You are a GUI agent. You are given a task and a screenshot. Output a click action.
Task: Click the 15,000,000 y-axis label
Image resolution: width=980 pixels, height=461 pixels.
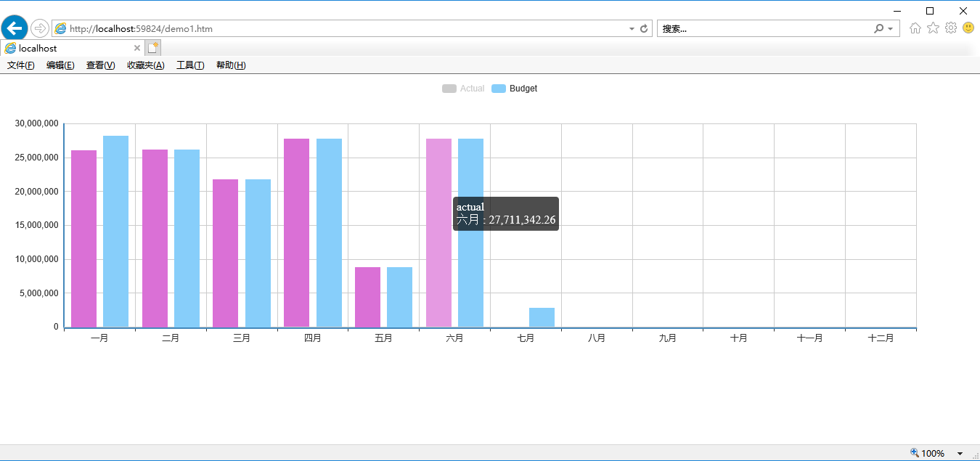click(36, 225)
